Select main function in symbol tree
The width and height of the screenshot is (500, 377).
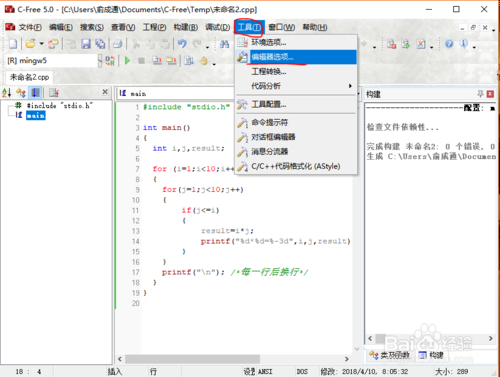coord(36,115)
